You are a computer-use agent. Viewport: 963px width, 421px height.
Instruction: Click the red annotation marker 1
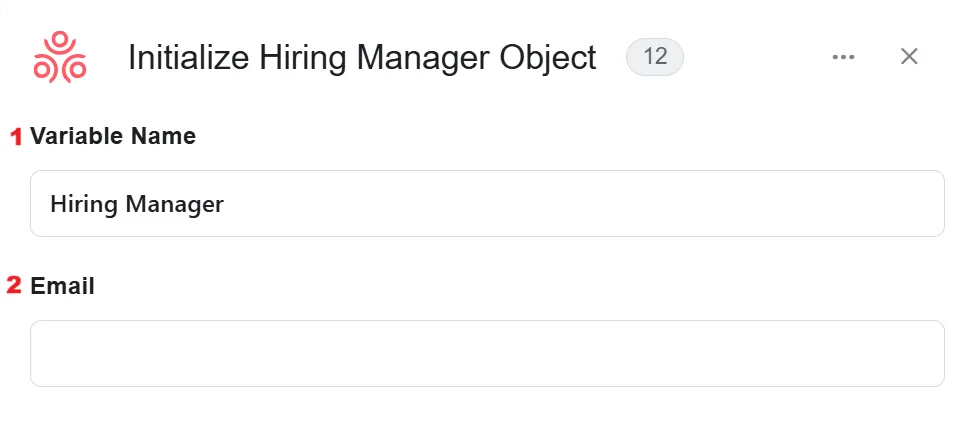[16, 136]
